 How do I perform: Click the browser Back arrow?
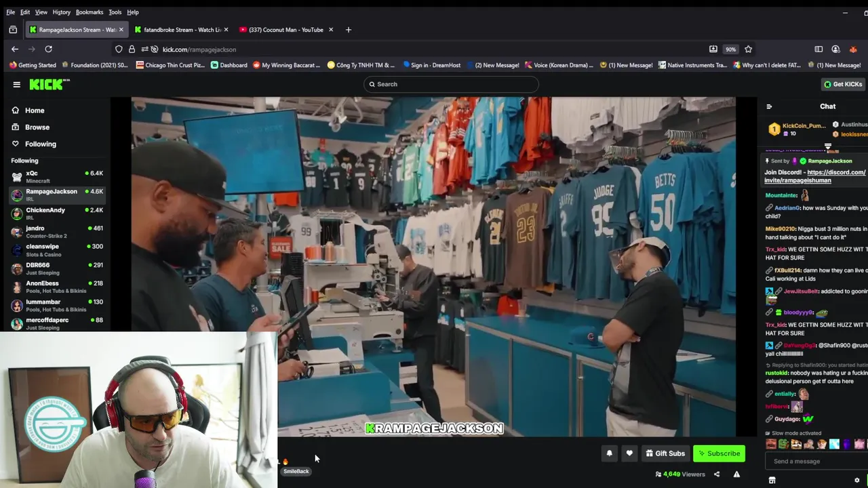click(15, 49)
